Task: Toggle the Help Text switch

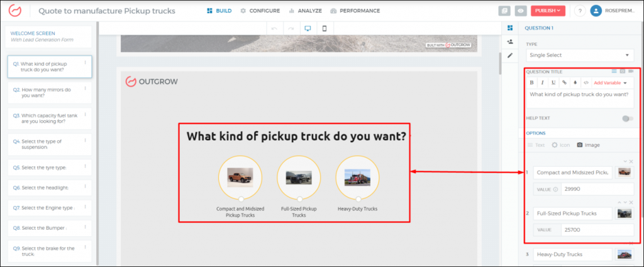Action: (626, 118)
